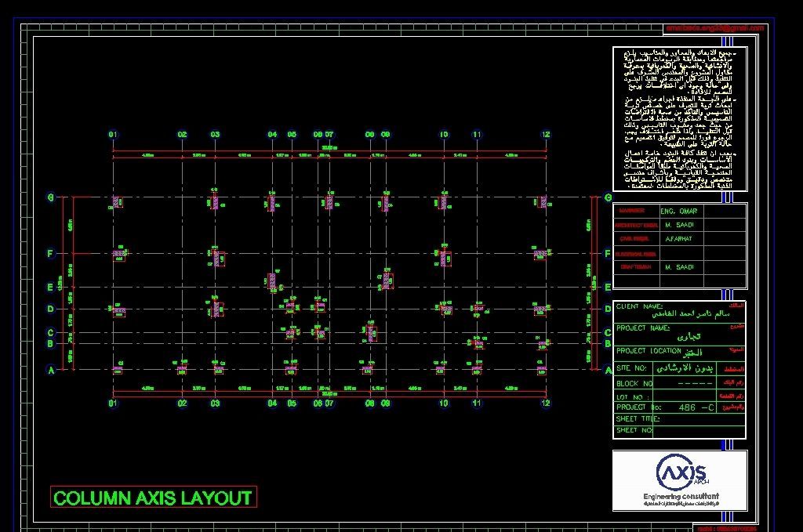The height and width of the screenshot is (532, 803).
Task: Select grid bubble 01 at top
Action: (113, 135)
